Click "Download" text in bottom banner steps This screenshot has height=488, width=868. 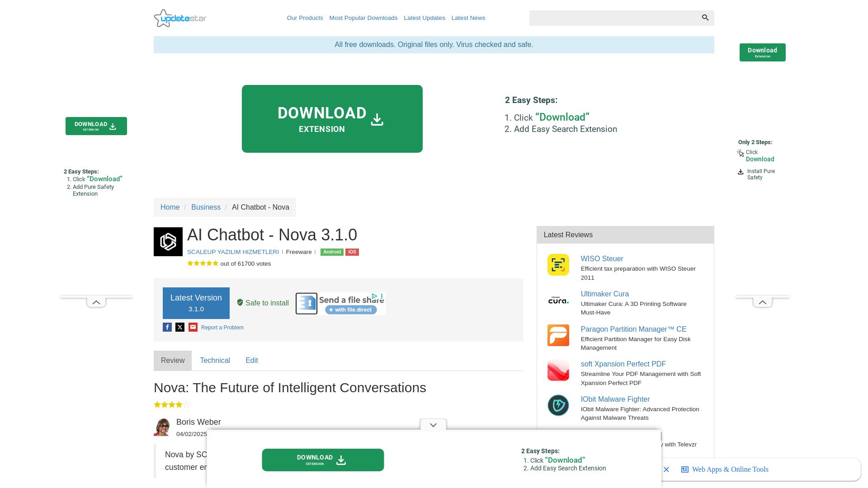pyautogui.click(x=565, y=460)
